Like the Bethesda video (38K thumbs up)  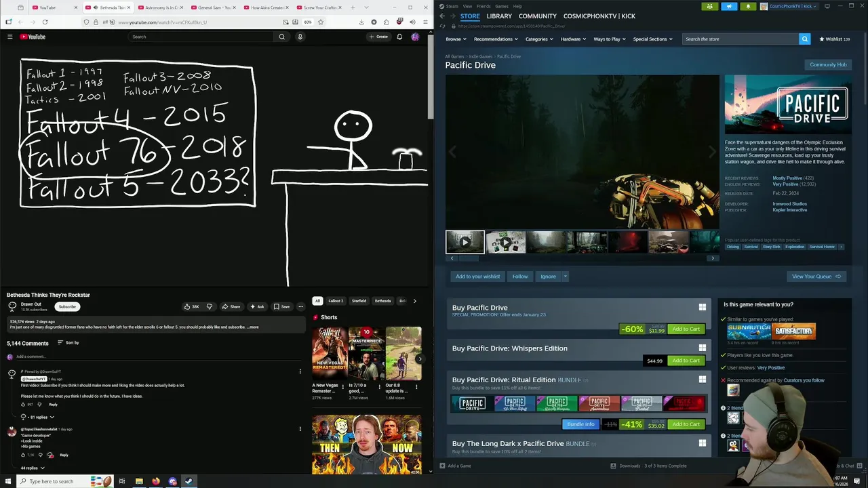[192, 306]
